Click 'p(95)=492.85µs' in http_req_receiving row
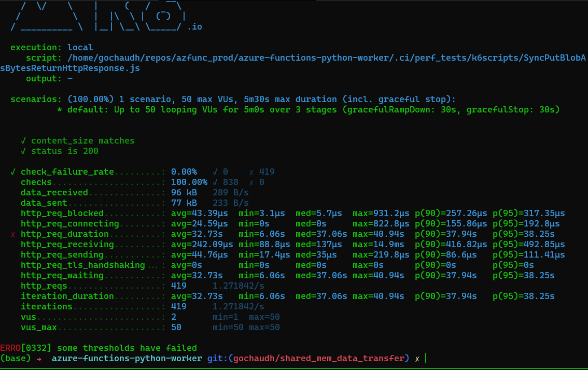The height and width of the screenshot is (370, 588). 529,245
